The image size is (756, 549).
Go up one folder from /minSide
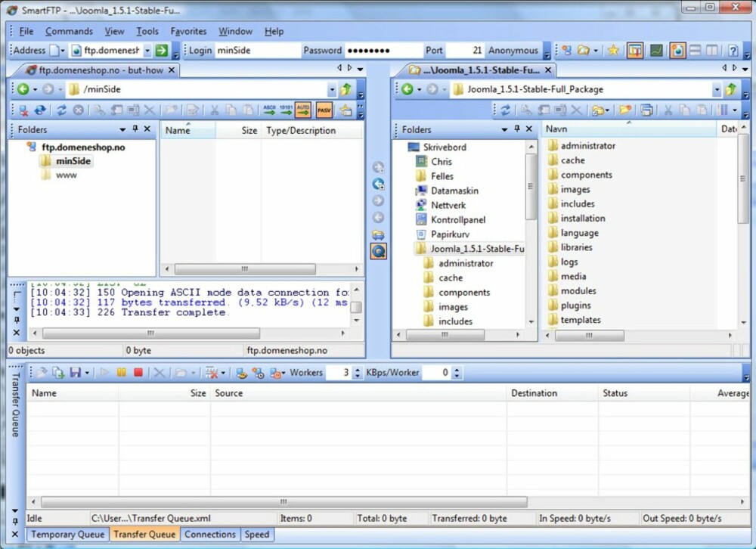point(346,89)
